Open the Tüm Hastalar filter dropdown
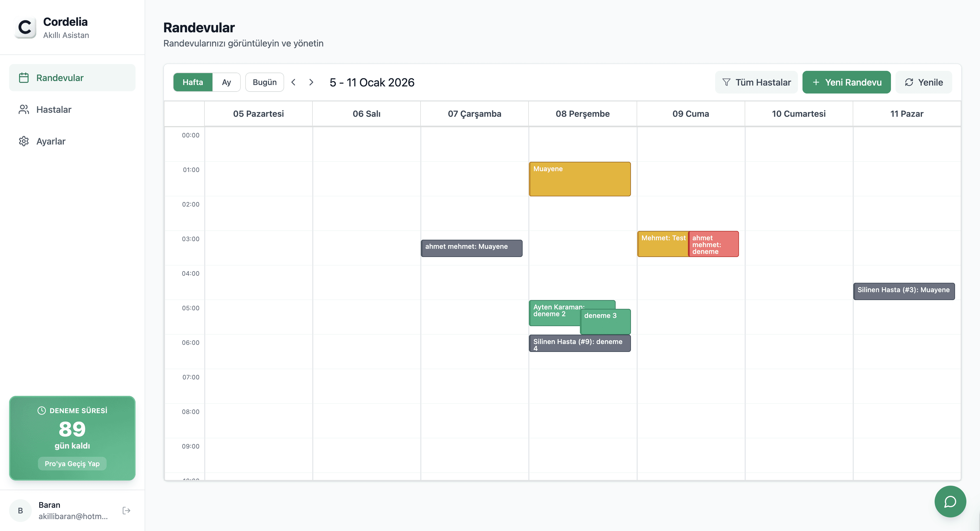 click(x=756, y=82)
